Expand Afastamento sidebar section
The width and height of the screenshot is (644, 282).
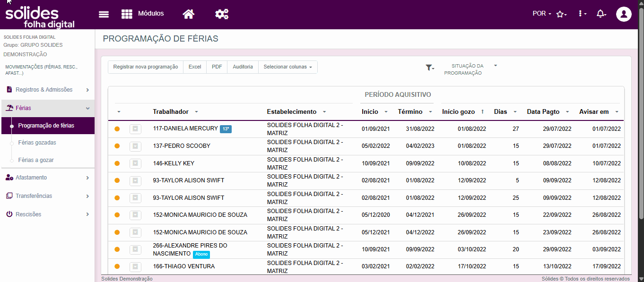[47, 178]
